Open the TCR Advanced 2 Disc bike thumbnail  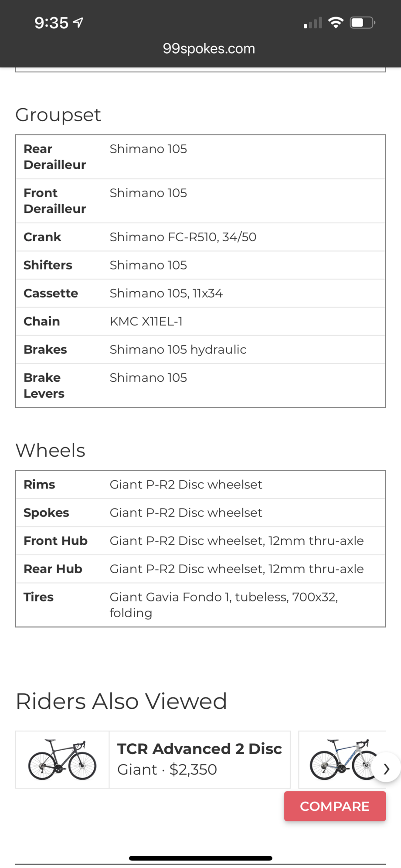[x=62, y=759]
